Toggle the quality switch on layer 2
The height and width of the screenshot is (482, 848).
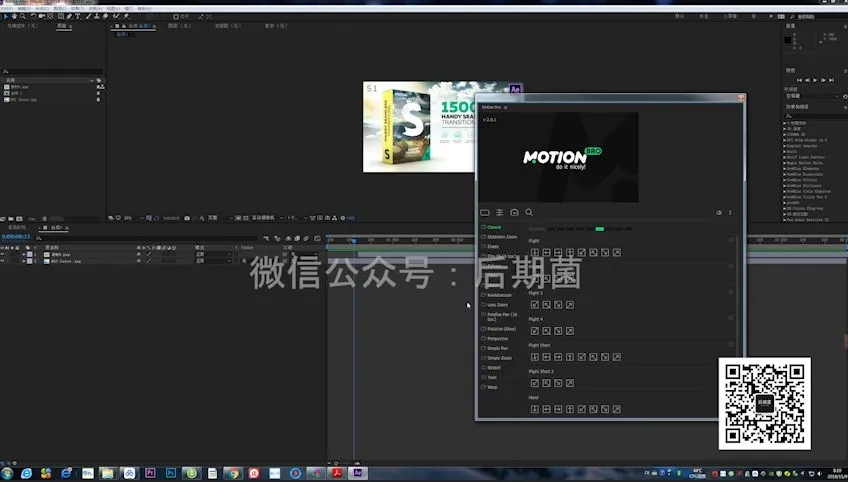coord(149,261)
